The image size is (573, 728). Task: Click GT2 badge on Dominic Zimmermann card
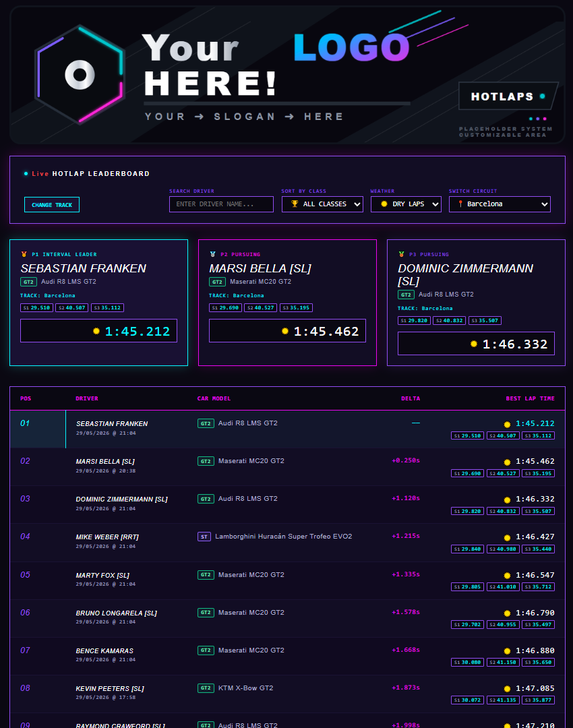[x=406, y=295]
